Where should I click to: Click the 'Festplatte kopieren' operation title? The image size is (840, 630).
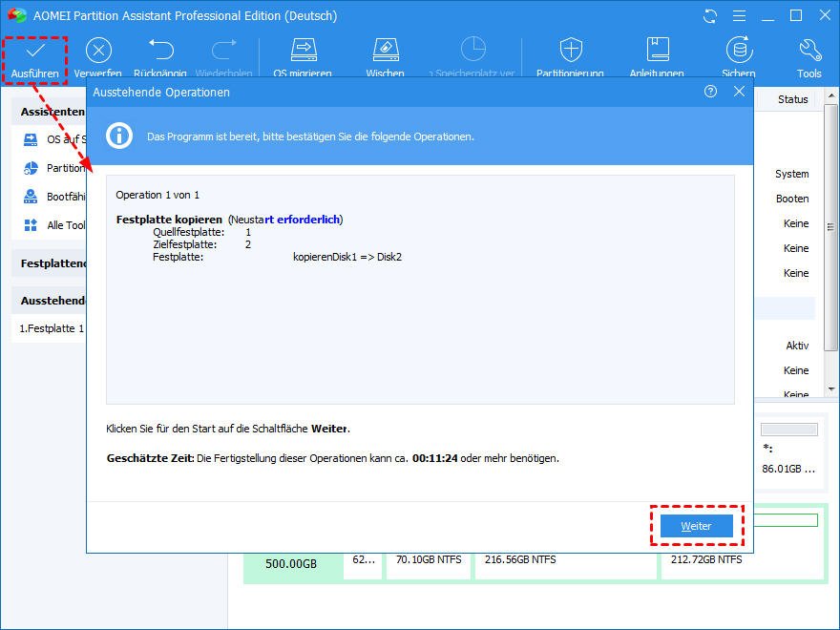point(169,220)
